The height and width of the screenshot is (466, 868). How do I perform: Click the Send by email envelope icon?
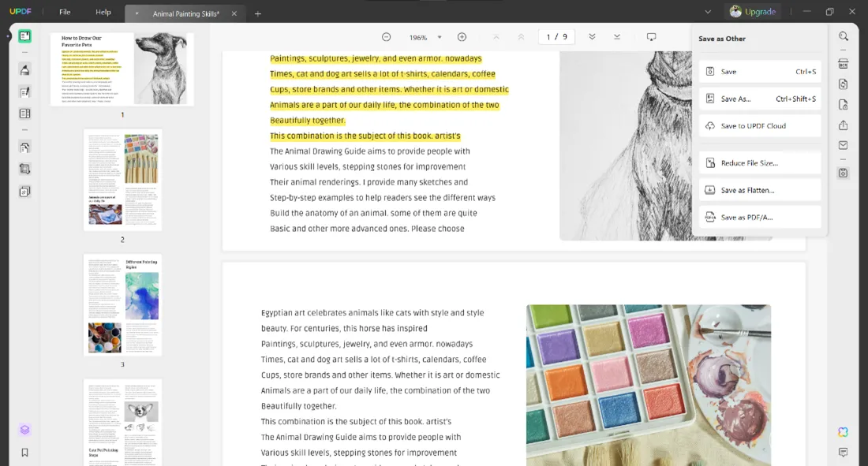[843, 145]
